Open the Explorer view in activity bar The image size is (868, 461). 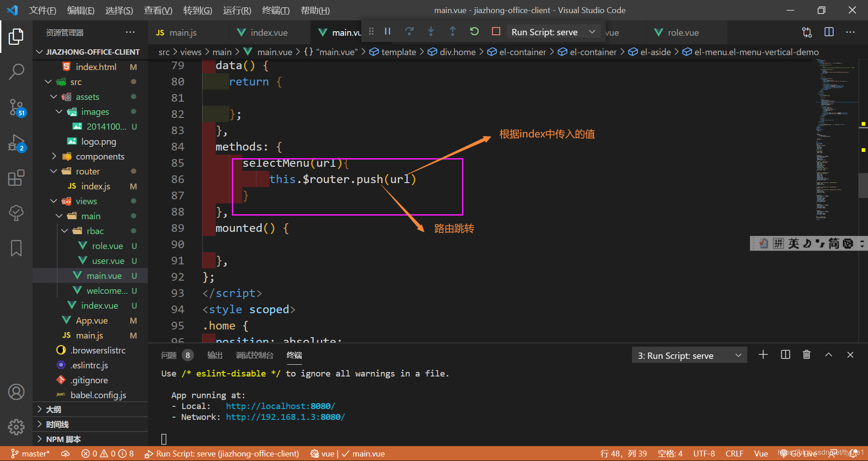coord(16,37)
